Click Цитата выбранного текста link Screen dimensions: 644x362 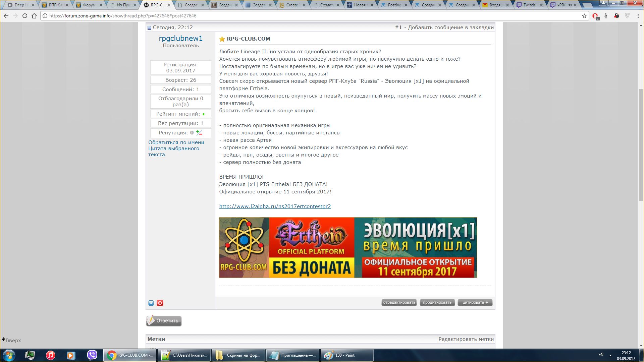pyautogui.click(x=174, y=152)
